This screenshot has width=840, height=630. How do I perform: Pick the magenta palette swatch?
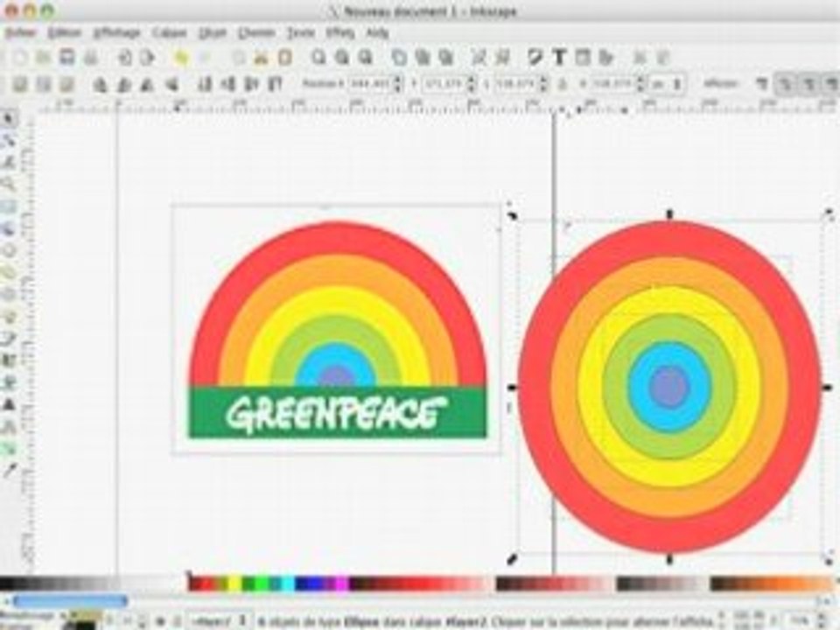342,583
